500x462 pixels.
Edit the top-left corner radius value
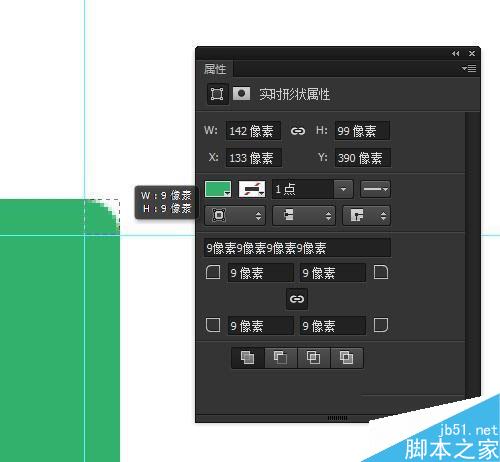[261, 273]
